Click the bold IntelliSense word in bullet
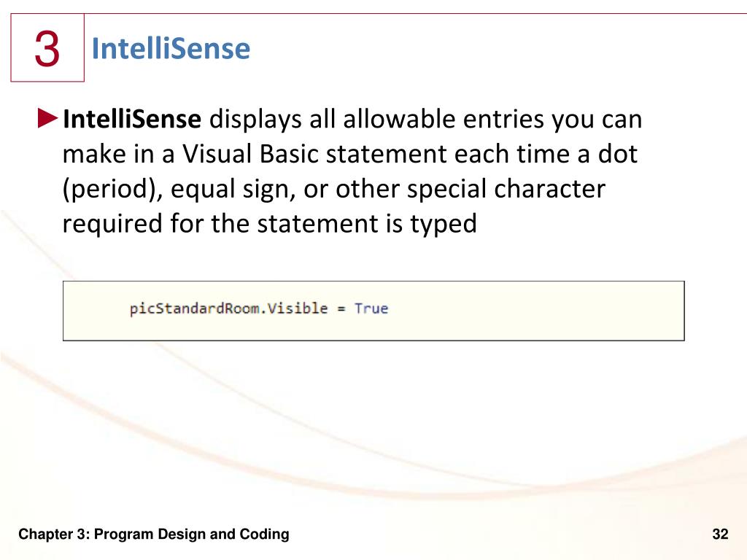Image resolution: width=747 pixels, height=560 pixels. point(132,119)
